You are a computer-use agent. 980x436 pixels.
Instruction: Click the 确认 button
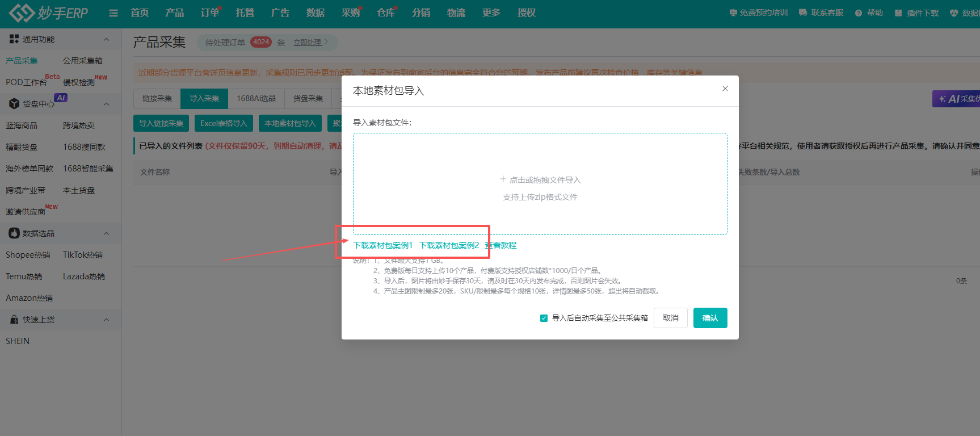[x=710, y=318]
